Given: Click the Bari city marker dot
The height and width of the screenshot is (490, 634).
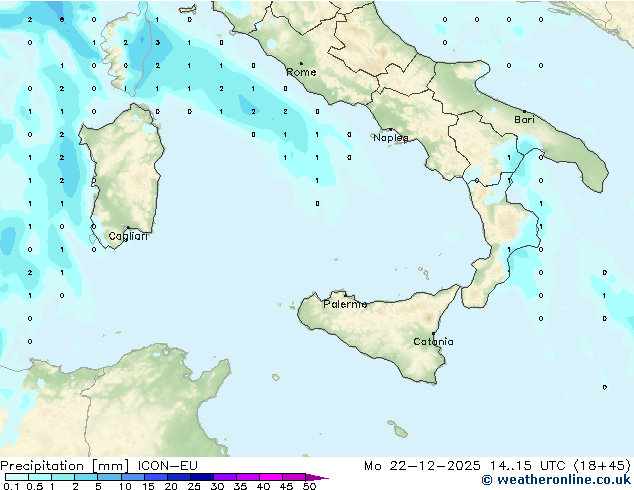Looking at the screenshot, I should click(524, 111).
